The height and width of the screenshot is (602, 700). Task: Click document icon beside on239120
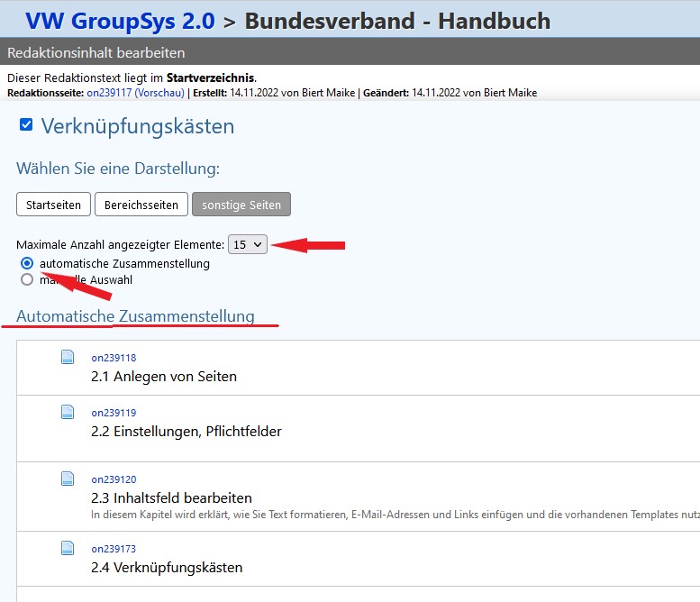tap(68, 479)
